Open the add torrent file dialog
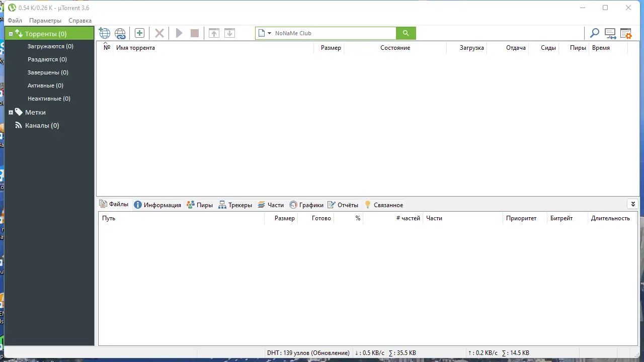Screen dimensions: 644x362 (x=104, y=33)
